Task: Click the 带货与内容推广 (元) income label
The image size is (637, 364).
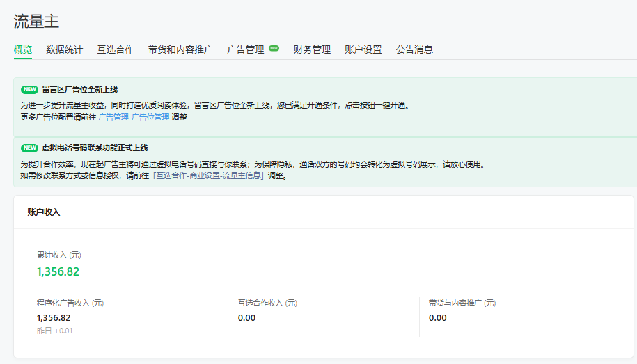Action: tap(462, 303)
